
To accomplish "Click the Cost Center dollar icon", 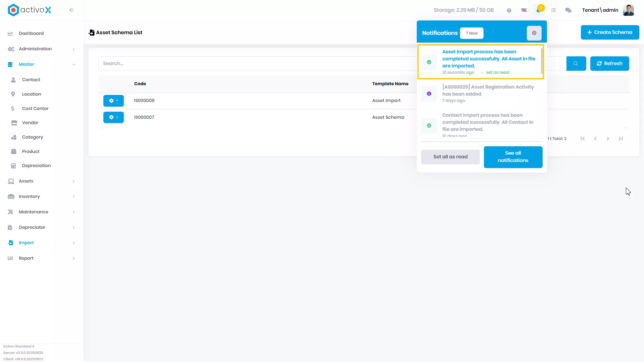I will click(13, 108).
